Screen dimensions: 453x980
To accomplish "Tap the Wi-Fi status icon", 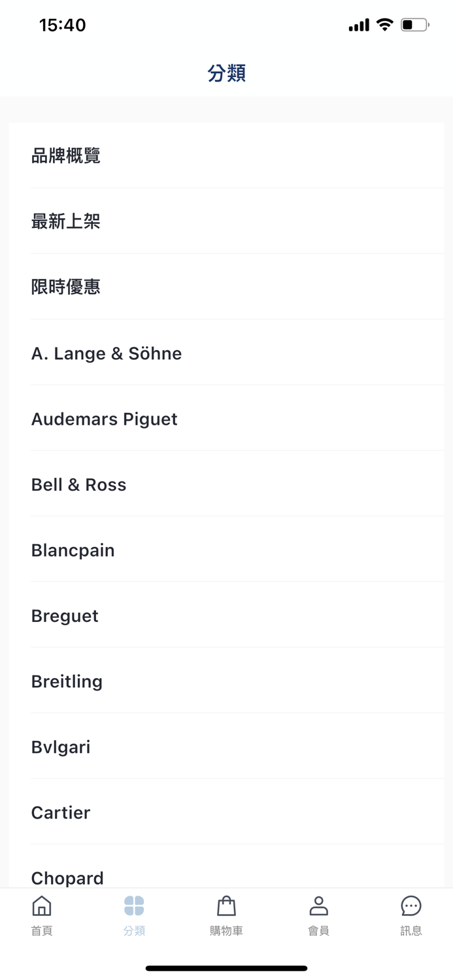I will [x=384, y=24].
